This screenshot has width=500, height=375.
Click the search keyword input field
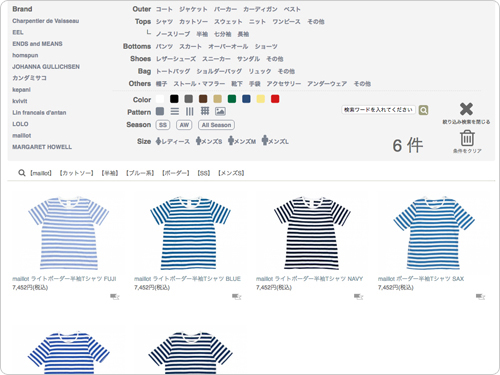(379, 110)
